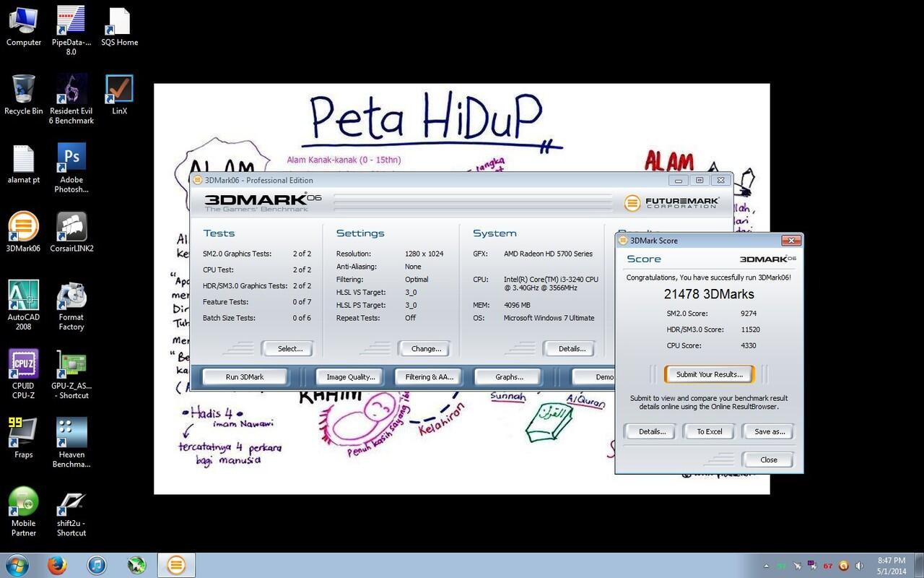The height and width of the screenshot is (578, 924).
Task: Launch Heaven Benchmark shortcut
Action: tap(71, 442)
